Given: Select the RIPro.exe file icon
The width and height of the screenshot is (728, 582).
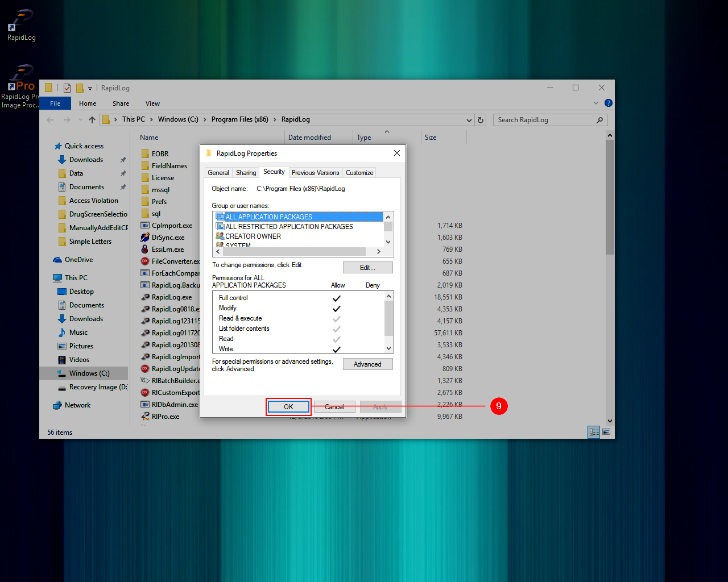Looking at the screenshot, I should [145, 417].
